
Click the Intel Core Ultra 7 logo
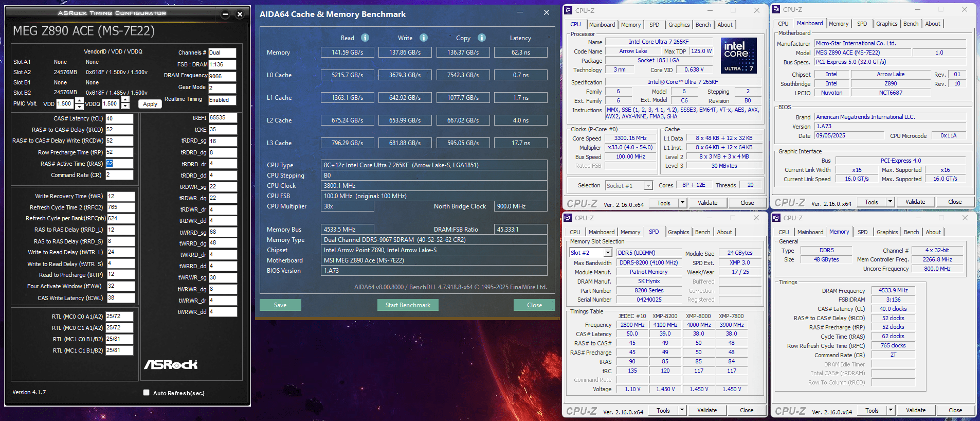coord(738,55)
